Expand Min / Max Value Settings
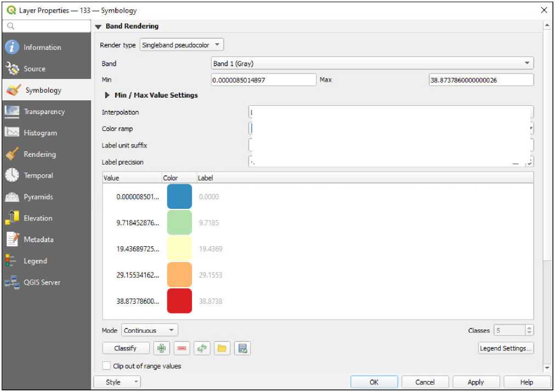 point(107,95)
